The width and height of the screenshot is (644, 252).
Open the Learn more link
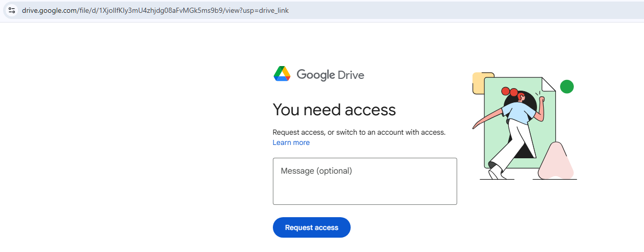tap(291, 142)
